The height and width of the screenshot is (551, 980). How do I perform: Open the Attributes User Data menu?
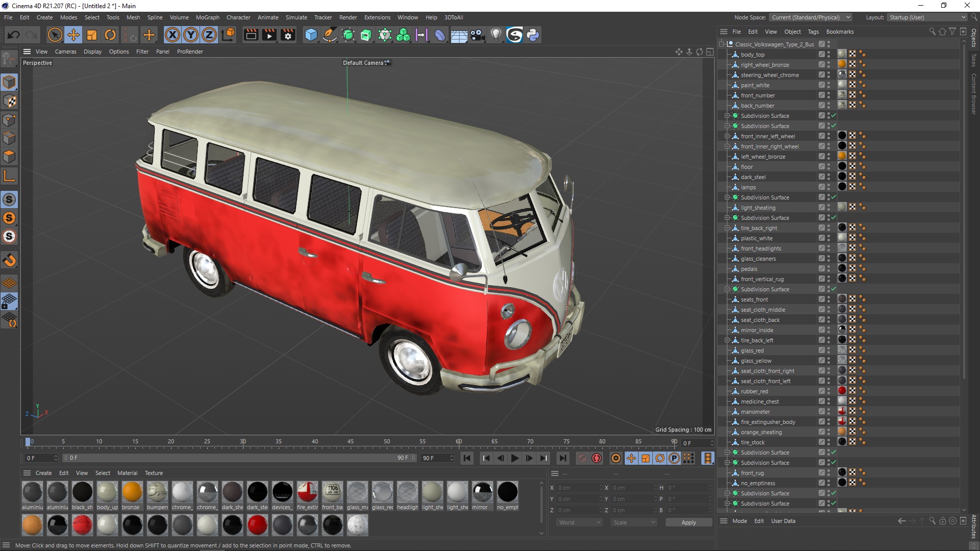pyautogui.click(x=783, y=521)
